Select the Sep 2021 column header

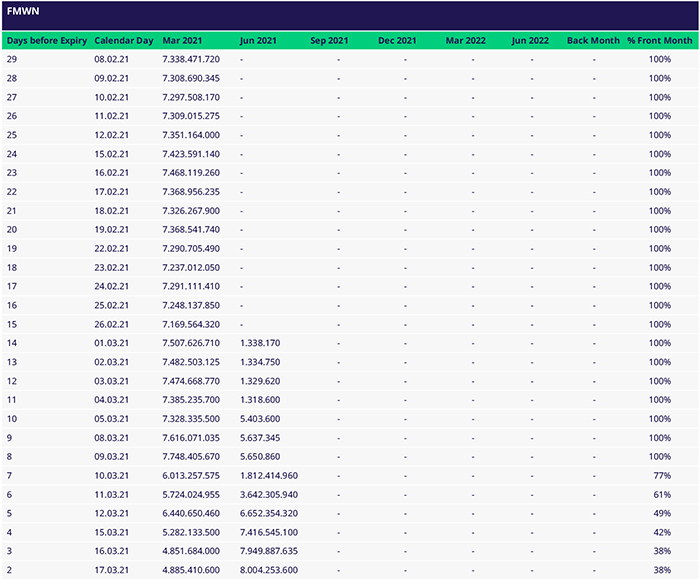tap(329, 41)
